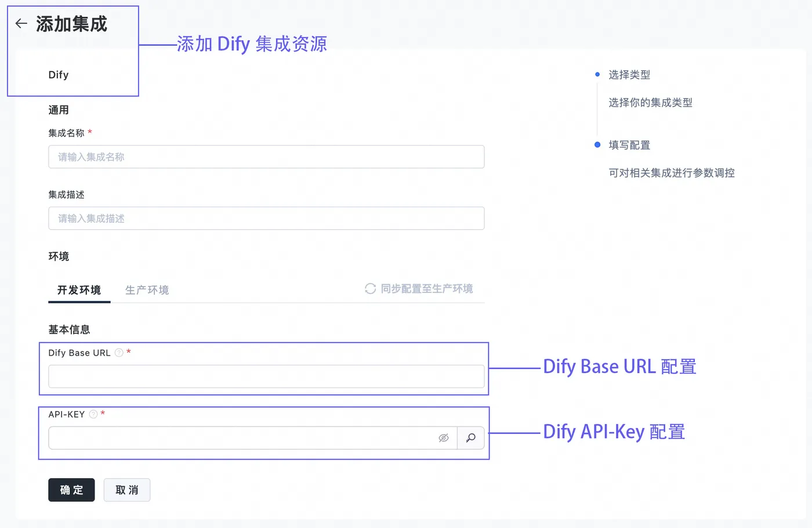Focus the 集成名称 input field
The width and height of the screenshot is (812, 528).
tap(266, 157)
